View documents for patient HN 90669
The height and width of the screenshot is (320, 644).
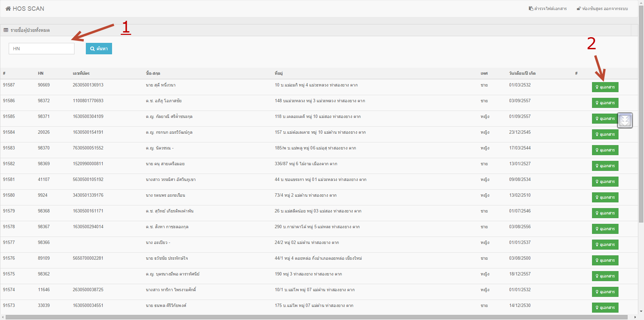coord(605,87)
